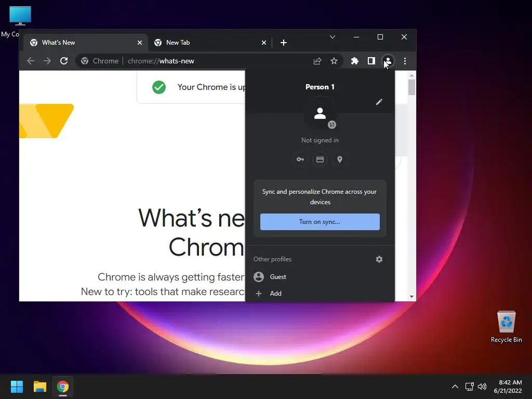Click the Chrome taskbar icon
532x399 pixels.
[63, 387]
